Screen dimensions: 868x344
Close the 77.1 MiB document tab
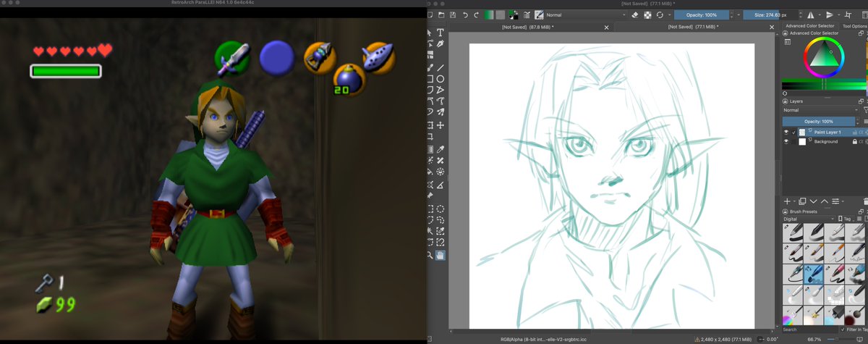(x=772, y=27)
